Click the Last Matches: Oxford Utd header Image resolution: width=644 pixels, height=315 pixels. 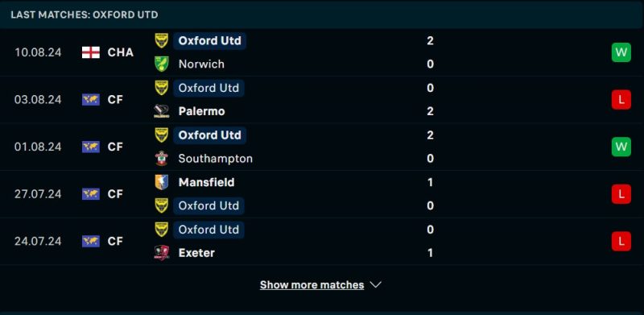[85, 15]
